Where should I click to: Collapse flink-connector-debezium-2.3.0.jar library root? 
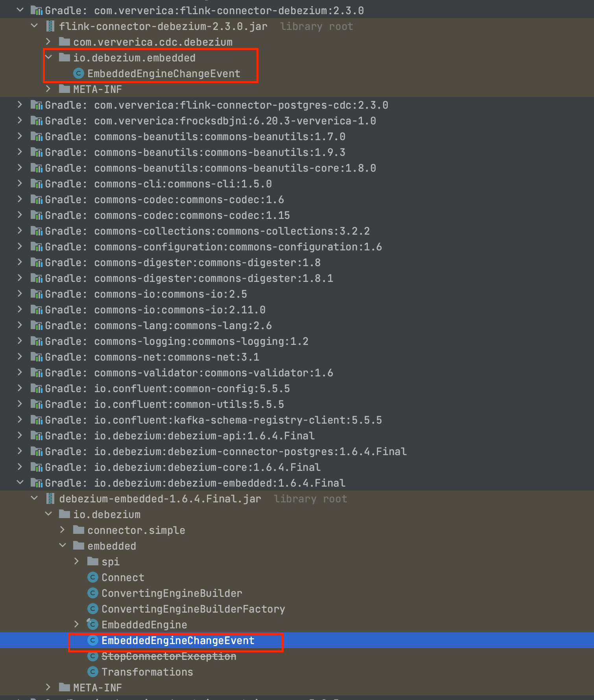(x=34, y=26)
